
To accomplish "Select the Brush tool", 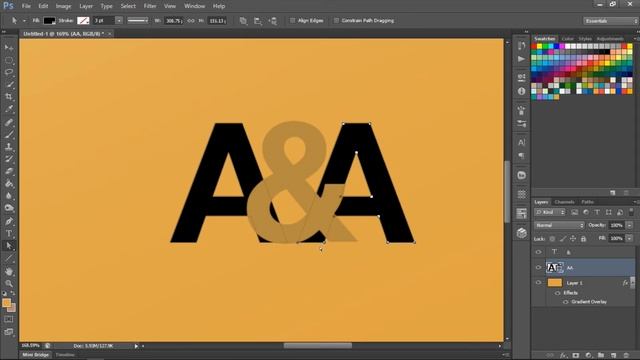I will [x=9, y=134].
